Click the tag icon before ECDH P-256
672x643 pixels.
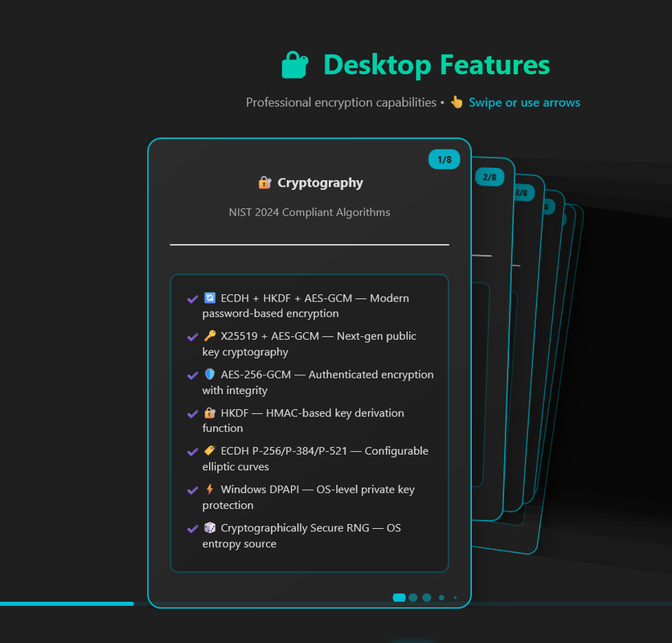(x=210, y=451)
